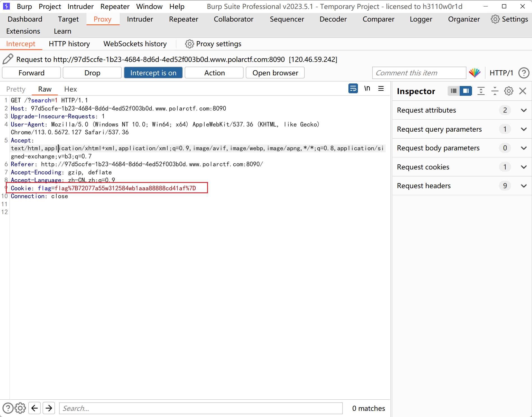
Task: Open the Logger tab
Action: [x=421, y=19]
